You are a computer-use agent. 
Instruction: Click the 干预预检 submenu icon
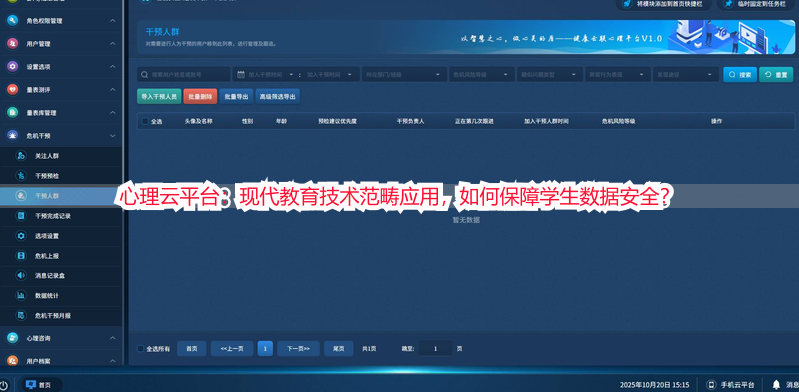[21, 176]
